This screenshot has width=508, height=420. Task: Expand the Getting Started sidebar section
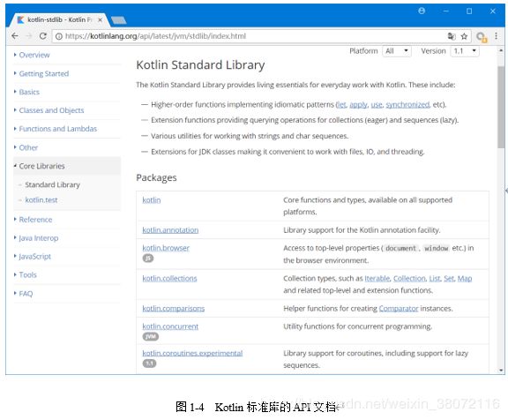pyautogui.click(x=44, y=74)
